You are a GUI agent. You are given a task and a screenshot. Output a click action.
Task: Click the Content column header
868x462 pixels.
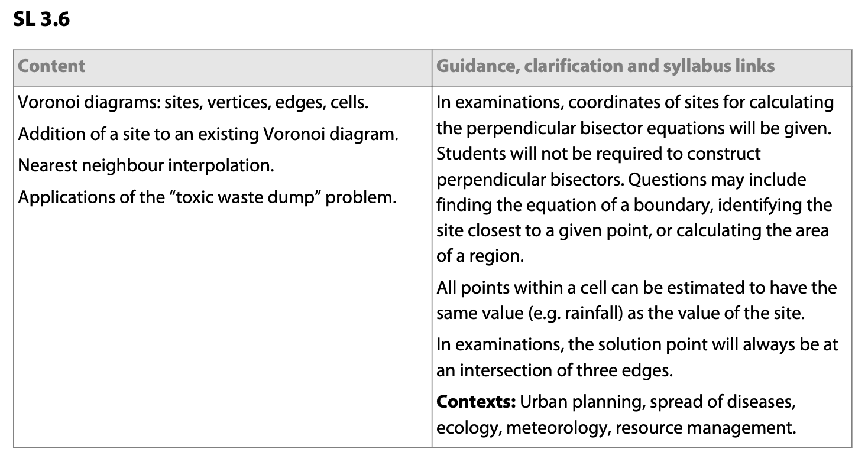point(52,66)
